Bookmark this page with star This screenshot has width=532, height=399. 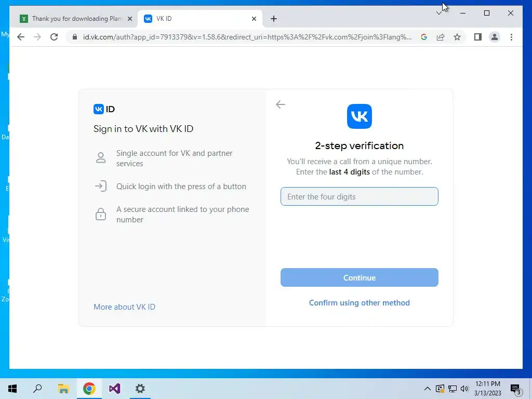coord(457,37)
